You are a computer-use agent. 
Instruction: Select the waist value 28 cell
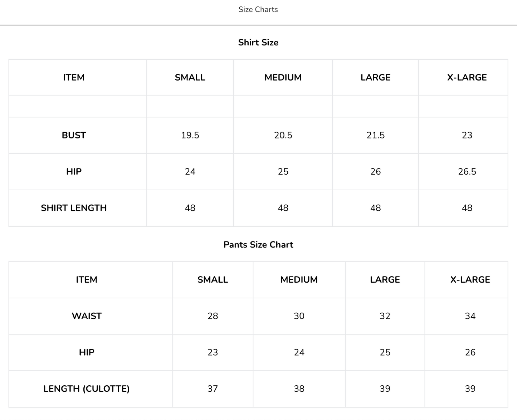(x=213, y=316)
